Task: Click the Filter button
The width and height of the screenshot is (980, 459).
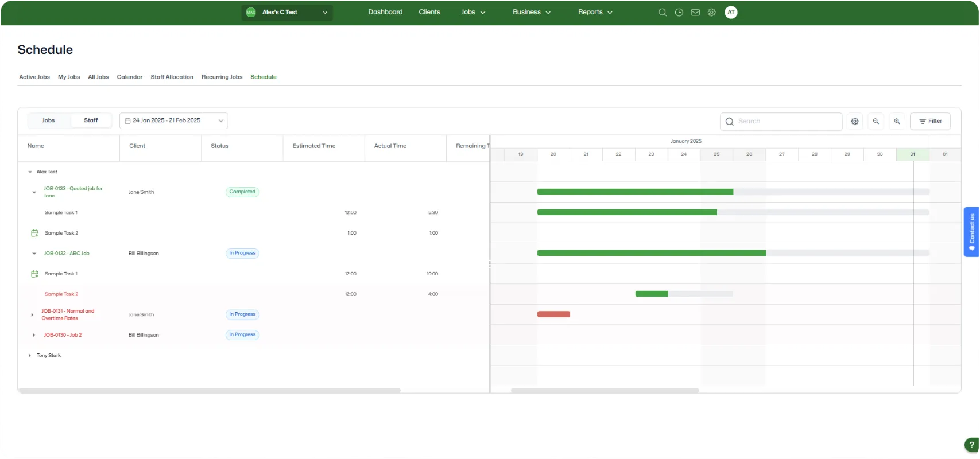Action: click(930, 121)
